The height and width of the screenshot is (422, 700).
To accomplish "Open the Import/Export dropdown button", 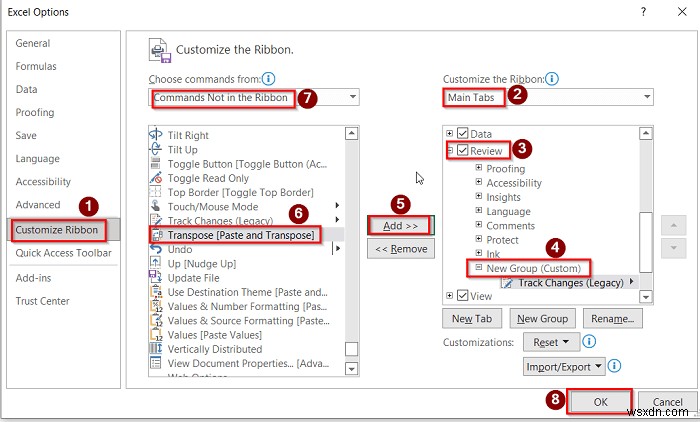I will [564, 367].
